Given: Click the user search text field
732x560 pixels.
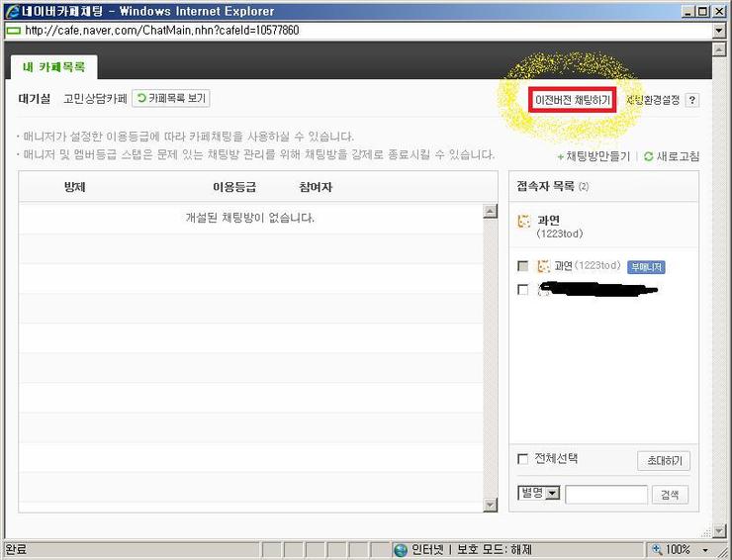Looking at the screenshot, I should [x=606, y=495].
